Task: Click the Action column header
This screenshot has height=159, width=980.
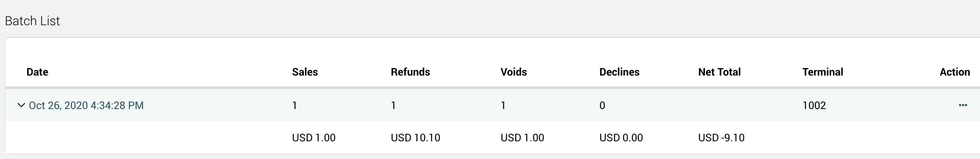Action: 954,72
